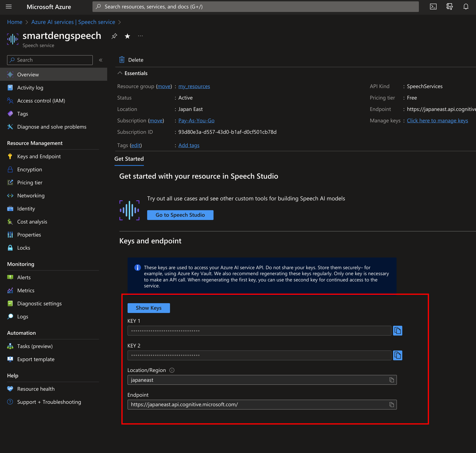Click move link next to Resource group
The height and width of the screenshot is (453, 476).
pos(164,86)
